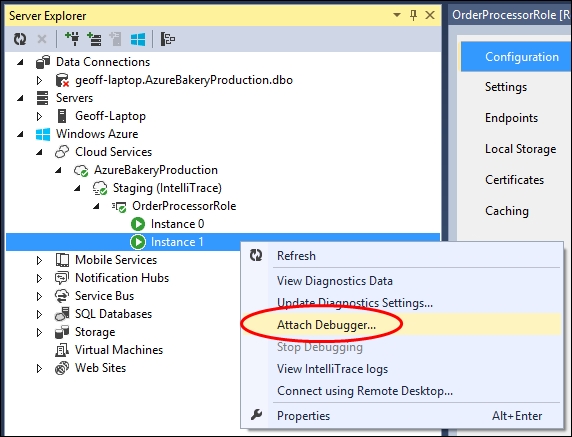Collapse Staging (IntelliTrace) node
The width and height of the screenshot is (572, 437).
pyautogui.click(x=77, y=188)
